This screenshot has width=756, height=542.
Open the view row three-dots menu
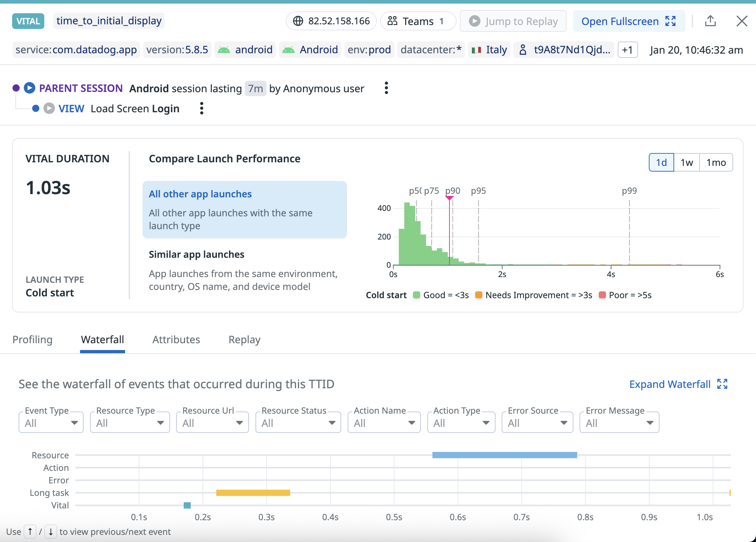202,108
